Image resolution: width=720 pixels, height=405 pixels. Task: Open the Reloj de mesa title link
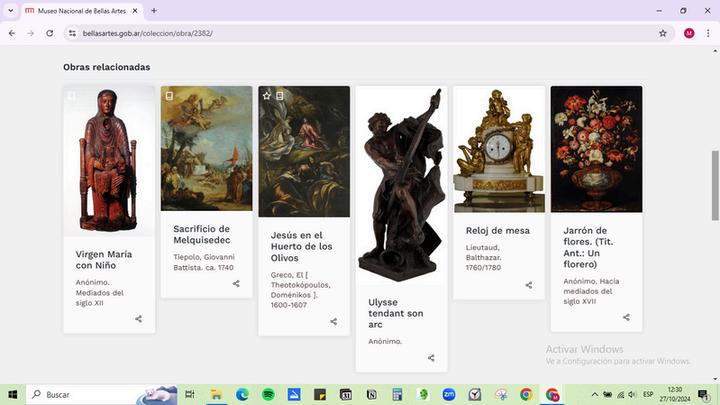[498, 231]
